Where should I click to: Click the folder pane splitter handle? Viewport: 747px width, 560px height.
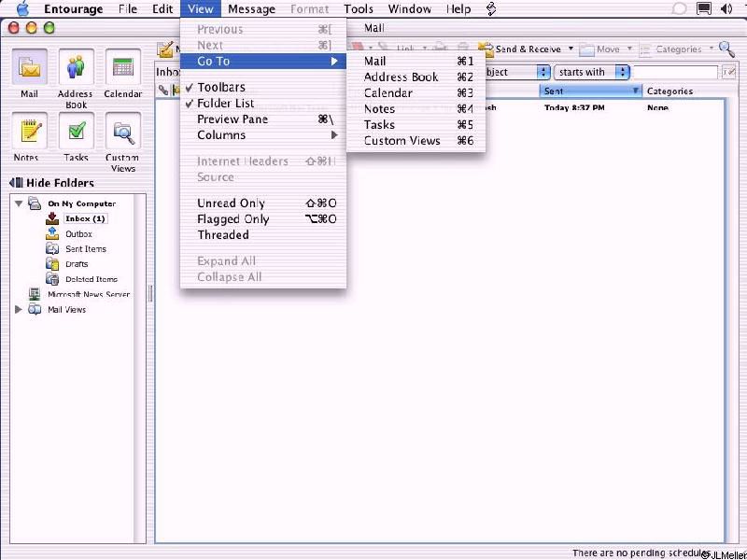150,293
